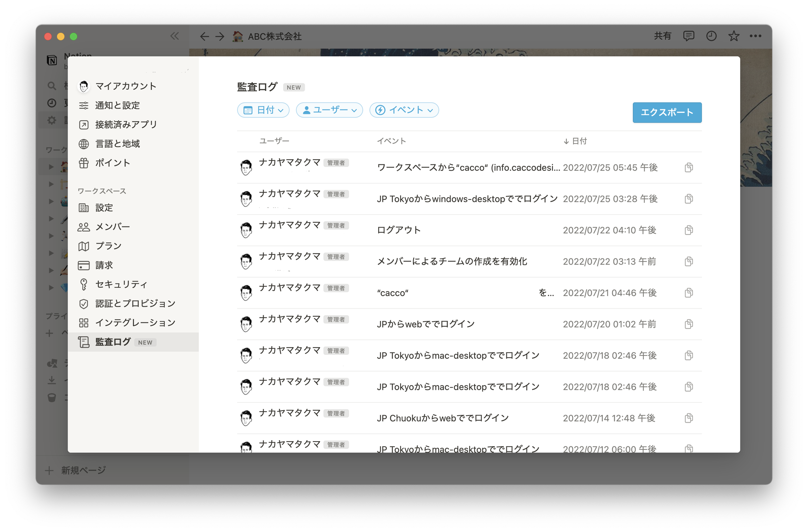
Task: Click the 共有 share button
Action: pos(662,36)
